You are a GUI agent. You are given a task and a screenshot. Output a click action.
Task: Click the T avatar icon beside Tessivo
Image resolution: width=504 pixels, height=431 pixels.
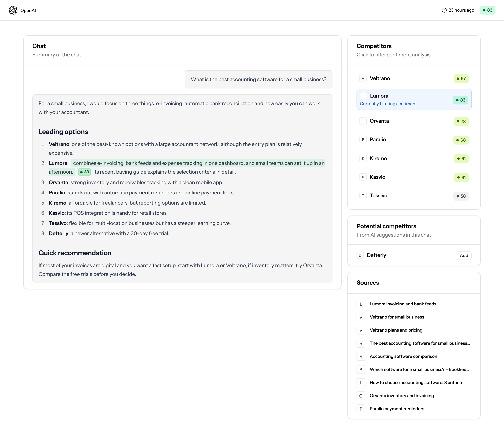(x=363, y=196)
